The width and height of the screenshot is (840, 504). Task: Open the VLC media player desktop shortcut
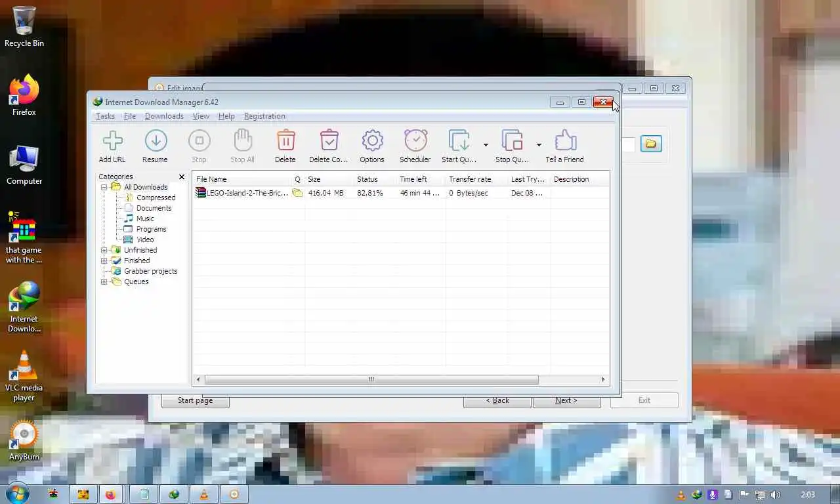click(x=24, y=376)
